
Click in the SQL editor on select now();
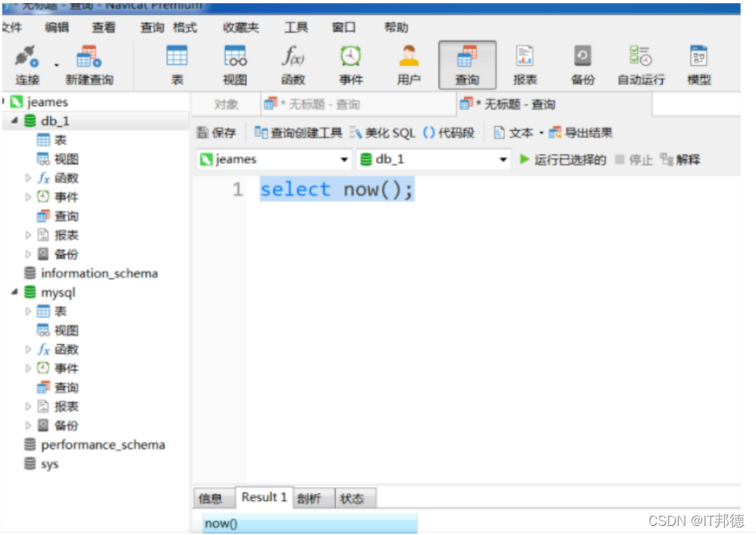(x=337, y=189)
